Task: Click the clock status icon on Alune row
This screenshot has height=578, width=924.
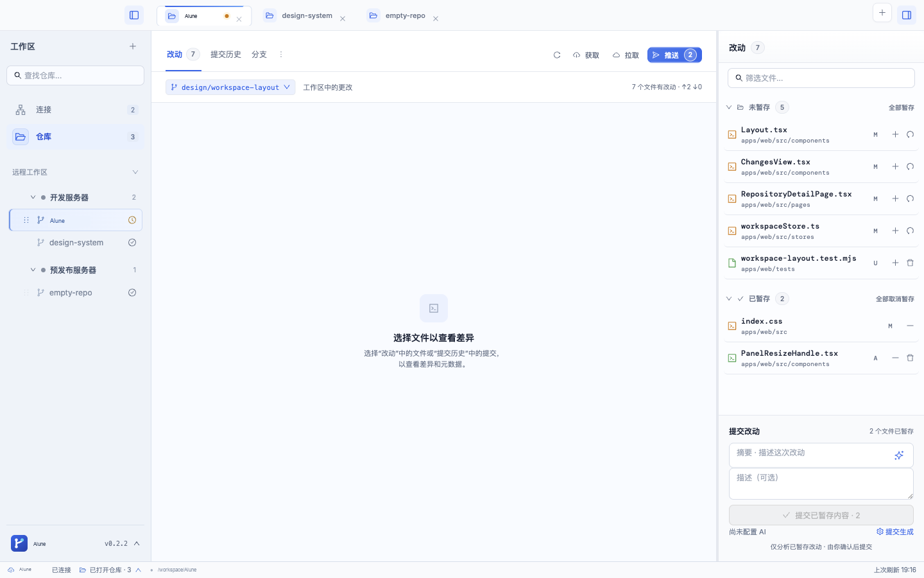Action: [132, 220]
